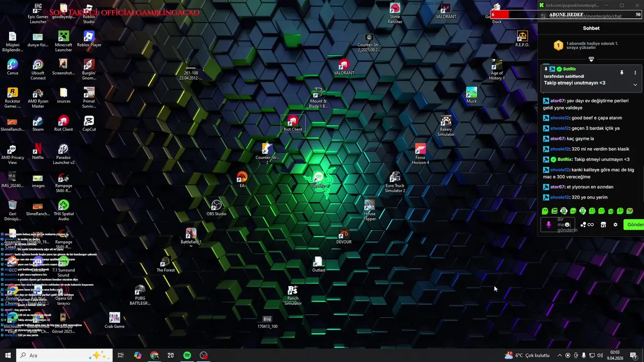
Task: Open channel points icon in chat
Action: point(587,225)
